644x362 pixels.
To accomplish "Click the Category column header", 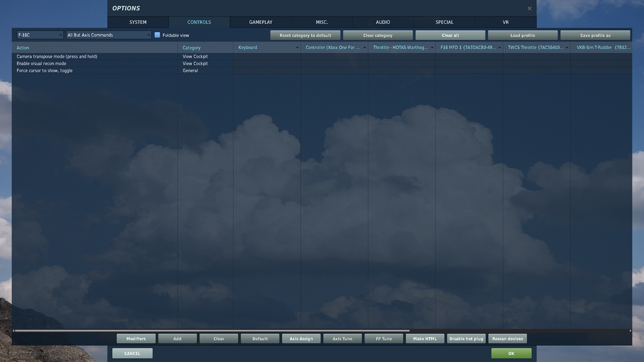I will click(x=205, y=48).
